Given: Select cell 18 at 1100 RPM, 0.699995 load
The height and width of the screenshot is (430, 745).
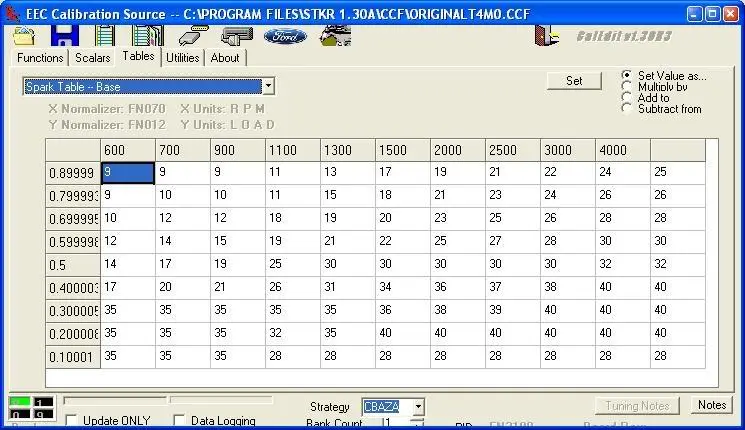Looking at the screenshot, I should click(293, 218).
